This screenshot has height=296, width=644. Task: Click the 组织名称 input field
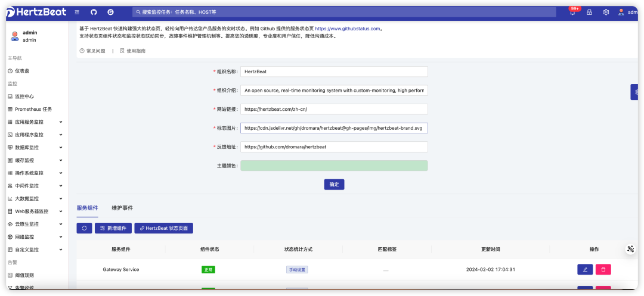click(334, 71)
